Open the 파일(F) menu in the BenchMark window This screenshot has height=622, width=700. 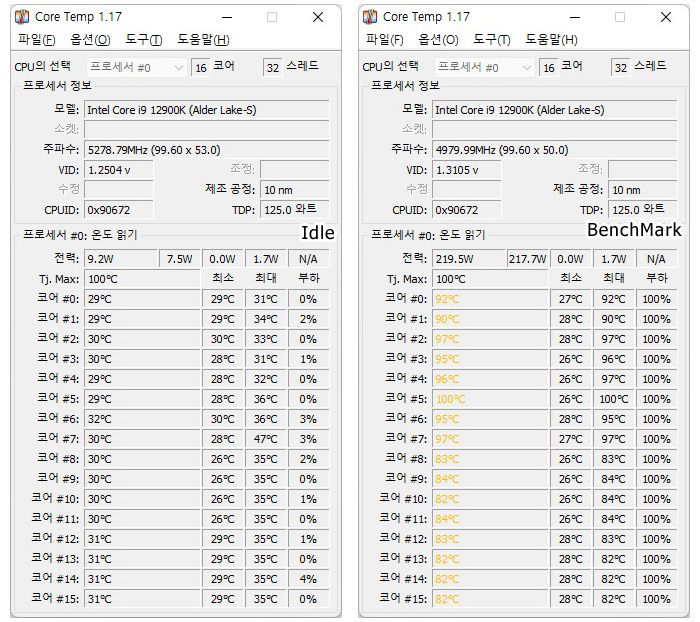pyautogui.click(x=384, y=40)
